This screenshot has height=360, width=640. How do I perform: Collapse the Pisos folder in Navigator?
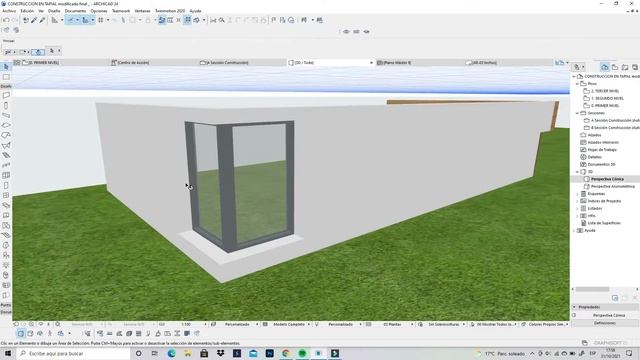[x=577, y=84]
